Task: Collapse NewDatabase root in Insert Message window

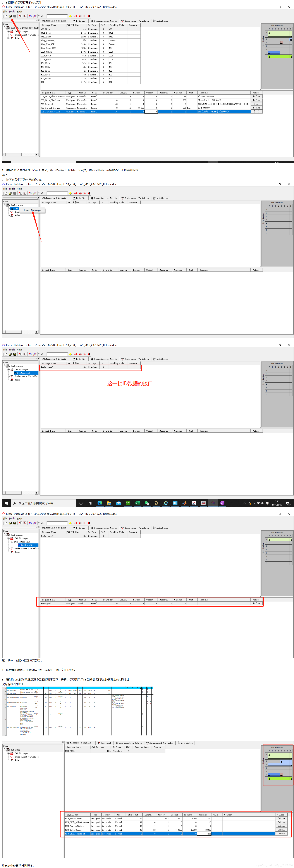Action: click(x=4, y=205)
